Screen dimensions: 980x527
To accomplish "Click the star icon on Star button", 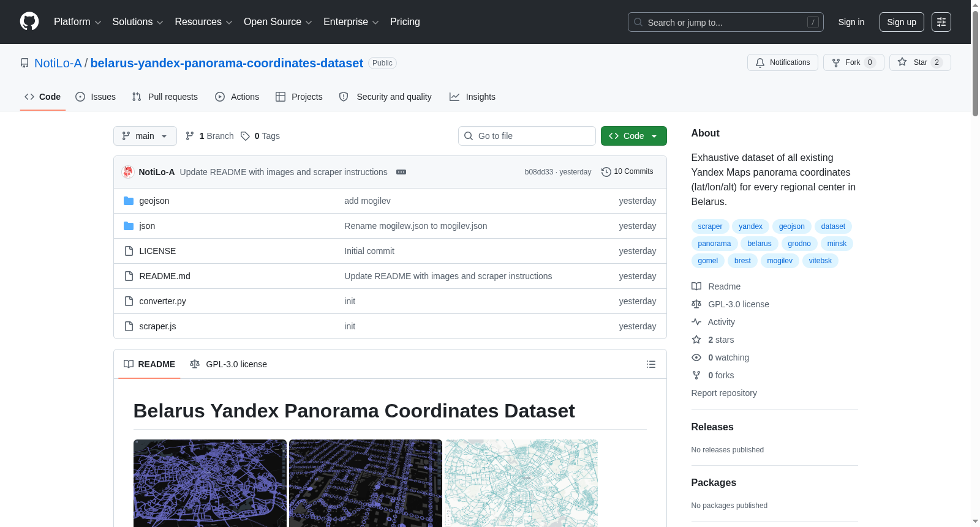I will point(902,62).
